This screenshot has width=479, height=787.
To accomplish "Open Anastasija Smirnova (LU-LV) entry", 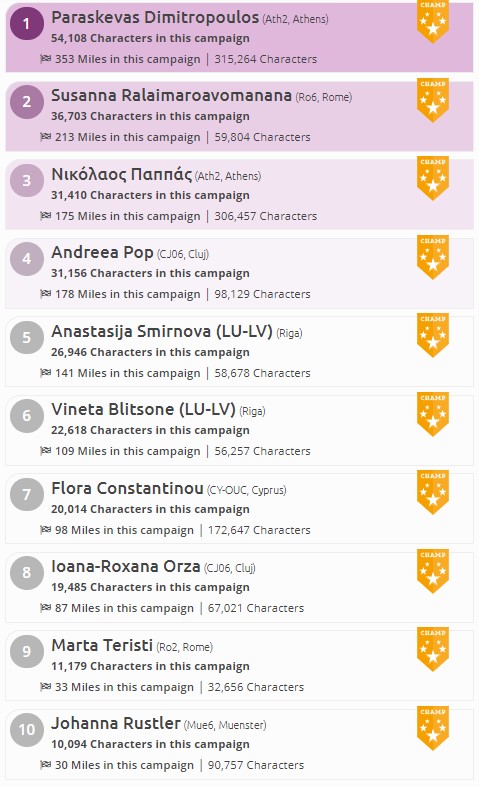I will pos(162,331).
